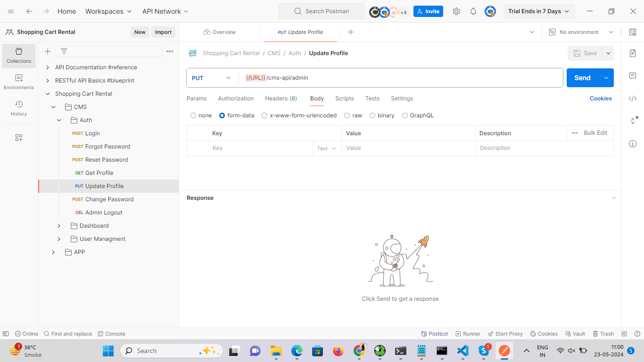Open the user profile avatar
Viewport: 644px width, 362px height.
coord(490,11)
